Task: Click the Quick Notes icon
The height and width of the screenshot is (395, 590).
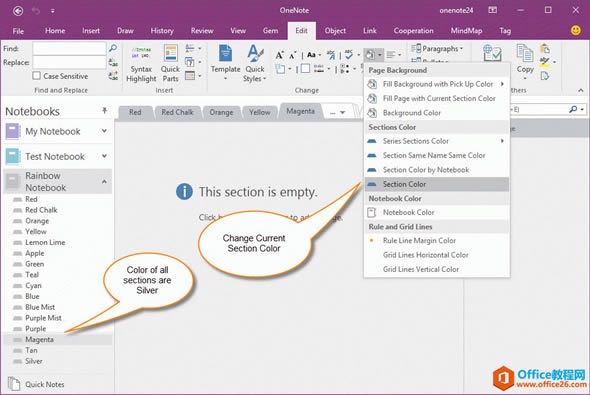Action: point(14,384)
